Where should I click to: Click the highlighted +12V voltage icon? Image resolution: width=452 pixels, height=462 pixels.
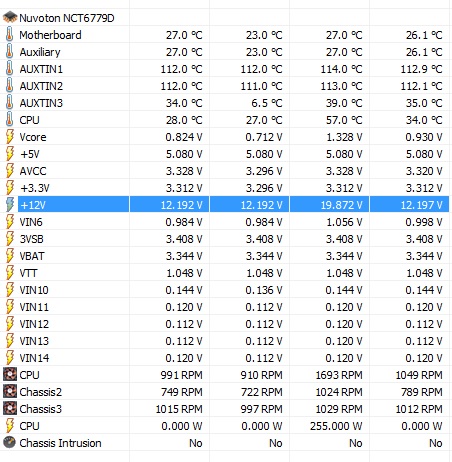coord(10,204)
